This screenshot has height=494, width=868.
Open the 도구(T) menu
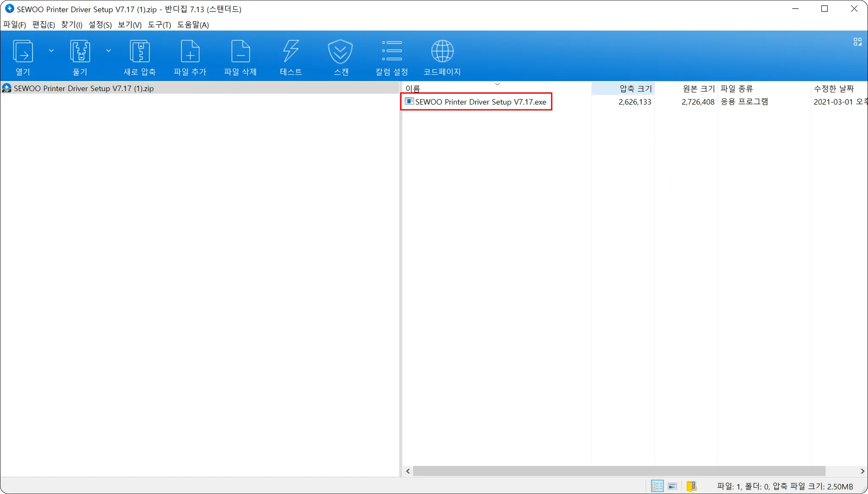coord(159,25)
